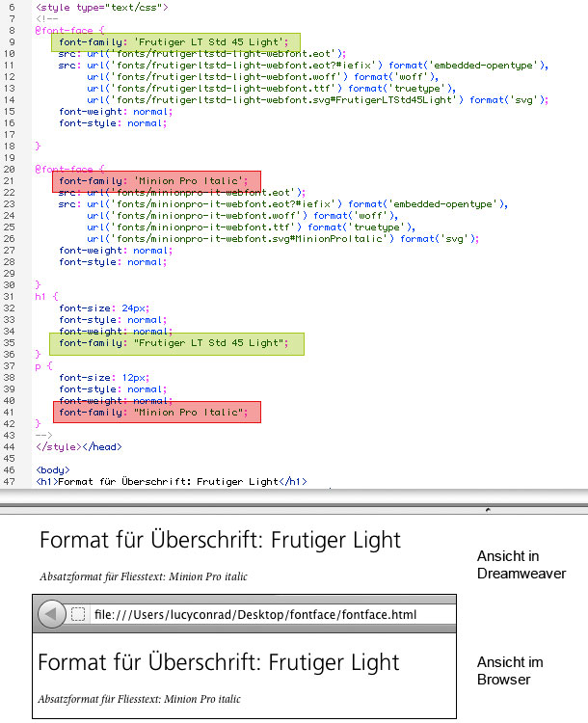Click line number 47 in the gutter
The width and height of the screenshot is (588, 723).
coord(11,481)
